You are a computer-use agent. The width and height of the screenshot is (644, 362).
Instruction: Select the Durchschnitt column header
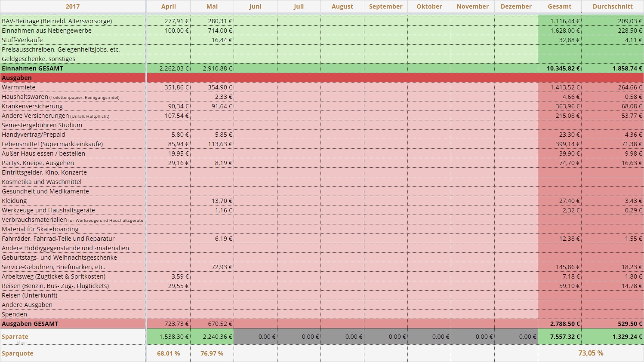(x=613, y=6)
